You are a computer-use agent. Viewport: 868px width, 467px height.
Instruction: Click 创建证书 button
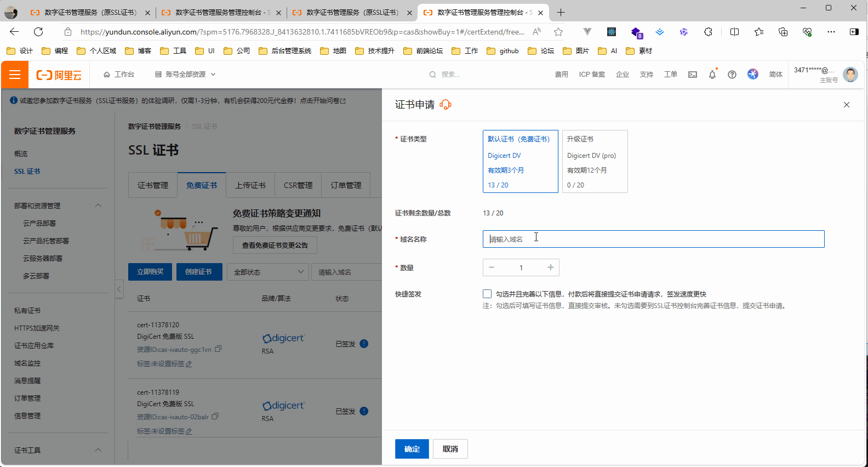[198, 272]
